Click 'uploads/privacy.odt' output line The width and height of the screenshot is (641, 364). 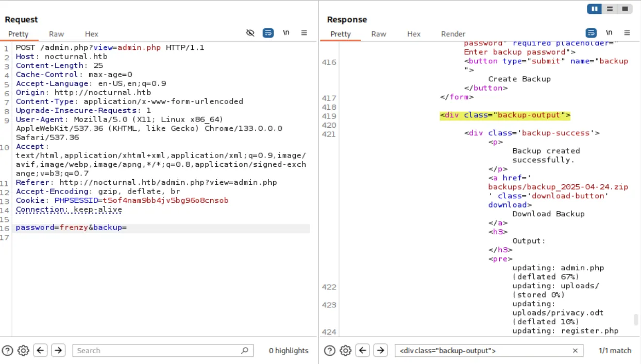coord(558,313)
